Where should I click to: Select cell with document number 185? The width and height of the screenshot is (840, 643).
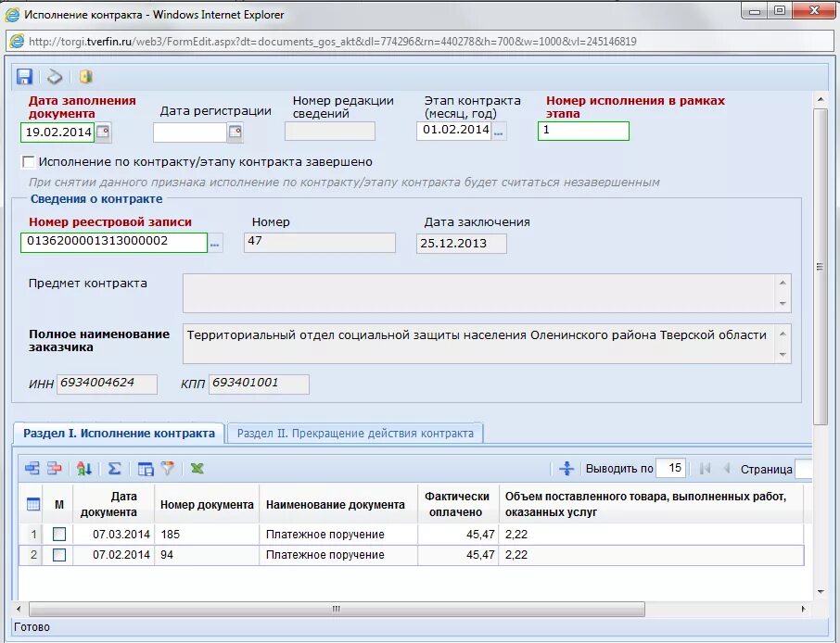point(207,535)
